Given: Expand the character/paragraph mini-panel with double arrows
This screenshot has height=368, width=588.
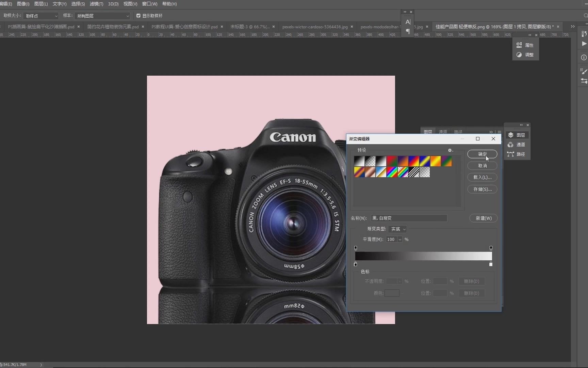Looking at the screenshot, I should (x=405, y=12).
